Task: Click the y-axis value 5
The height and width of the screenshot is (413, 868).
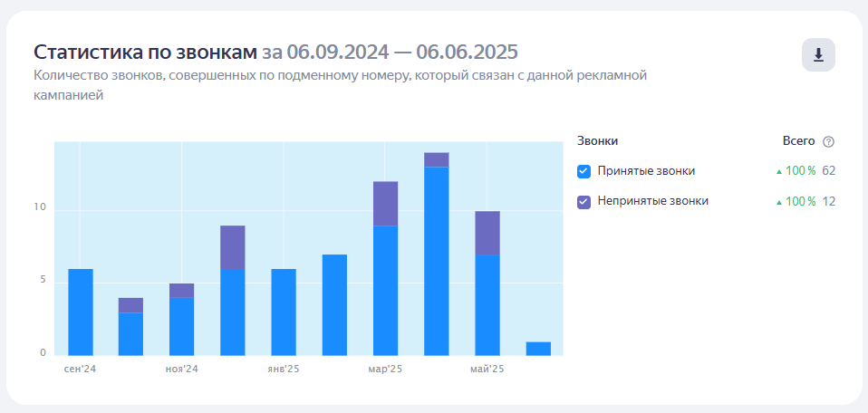Action: click(x=43, y=280)
